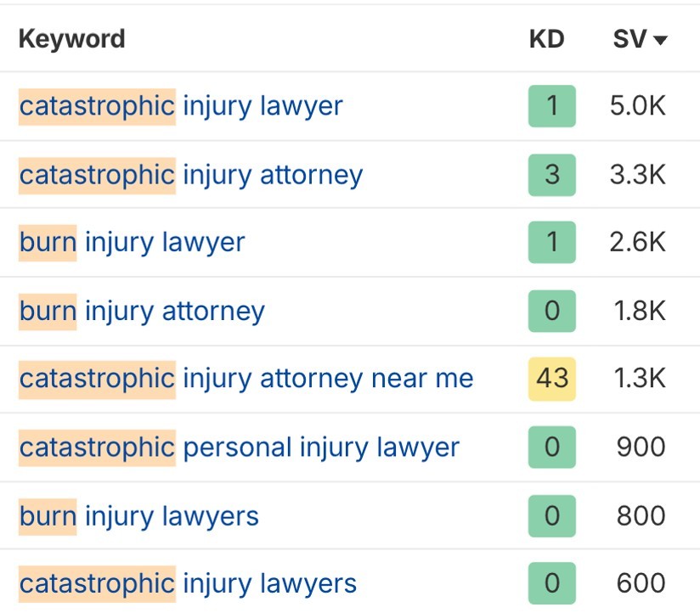Click the yellow KD badge showing 43
700x613 pixels.
point(552,379)
